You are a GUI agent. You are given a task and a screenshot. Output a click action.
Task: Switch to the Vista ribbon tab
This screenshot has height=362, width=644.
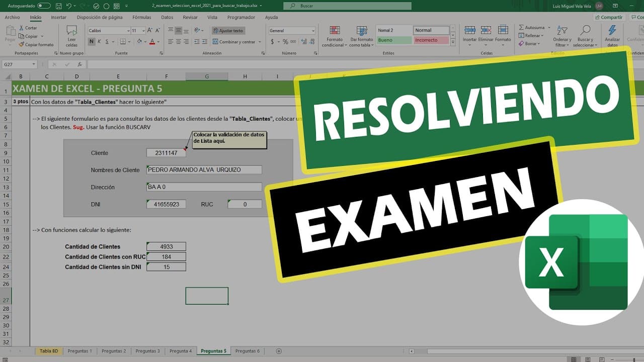point(212,17)
